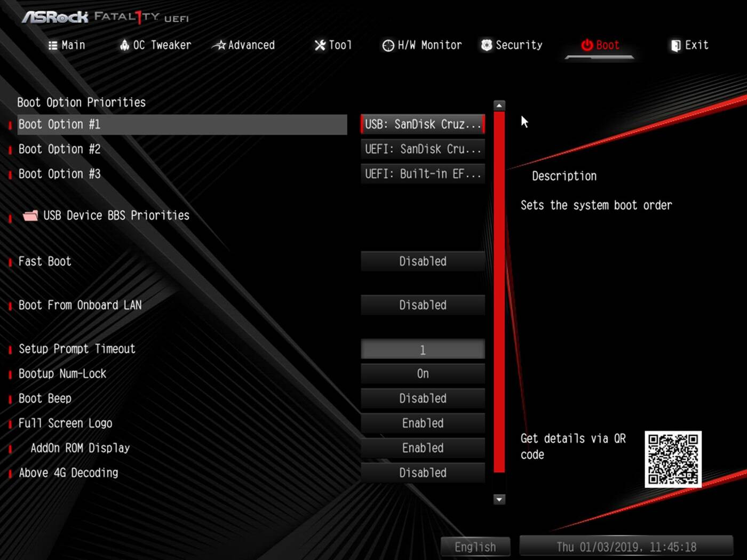Switch to the Main tab
The image size is (747, 560).
click(67, 45)
